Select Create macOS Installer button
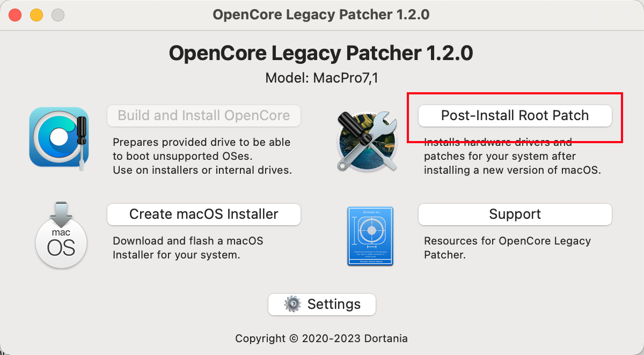The height and width of the screenshot is (355, 644). pyautogui.click(x=204, y=214)
